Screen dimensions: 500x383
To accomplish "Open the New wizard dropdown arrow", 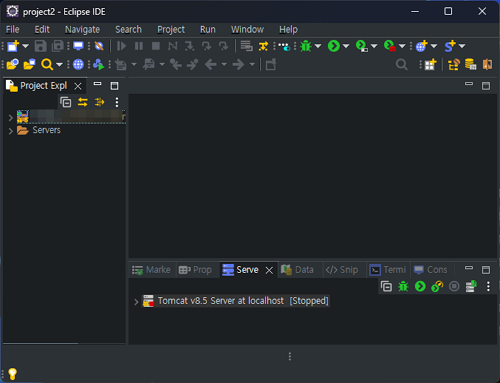I will 25,46.
